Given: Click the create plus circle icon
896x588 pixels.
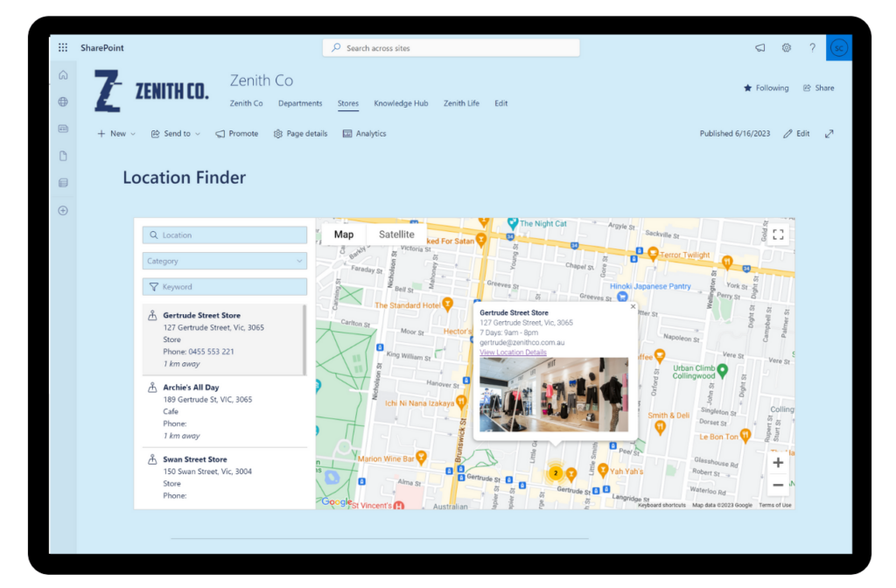Looking at the screenshot, I should (63, 210).
